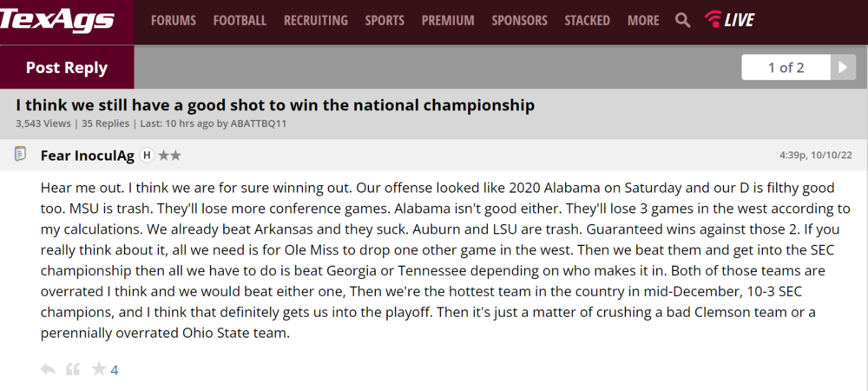The height and width of the screenshot is (391, 868).
Task: Open the Premium section
Action: (x=448, y=20)
